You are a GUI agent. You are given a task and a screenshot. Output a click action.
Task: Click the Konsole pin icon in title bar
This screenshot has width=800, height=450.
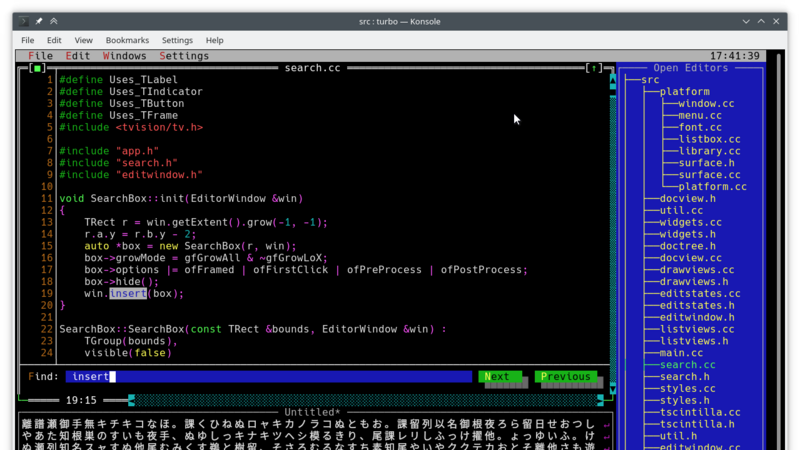[39, 21]
